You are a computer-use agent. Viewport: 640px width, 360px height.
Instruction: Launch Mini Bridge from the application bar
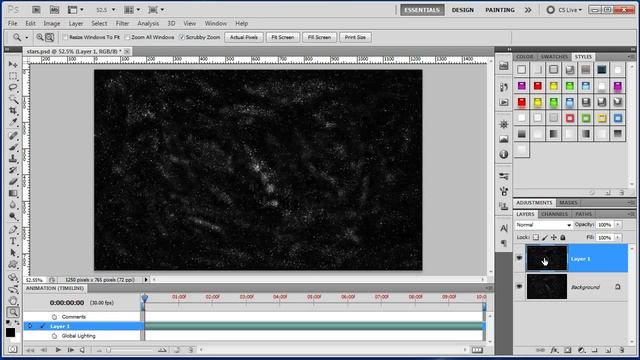(x=55, y=9)
